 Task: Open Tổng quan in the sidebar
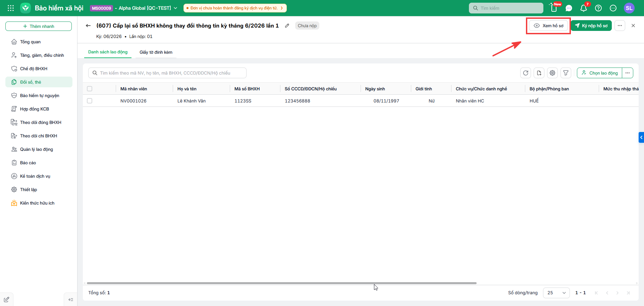39,42
